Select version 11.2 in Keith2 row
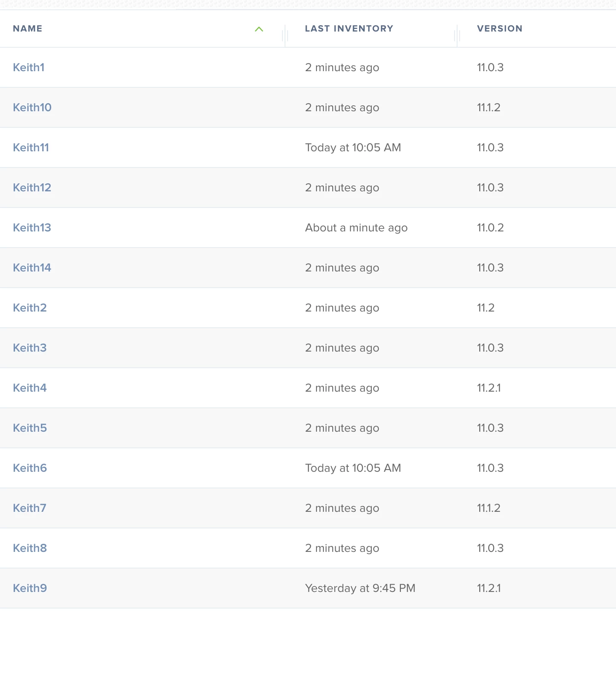 [486, 308]
